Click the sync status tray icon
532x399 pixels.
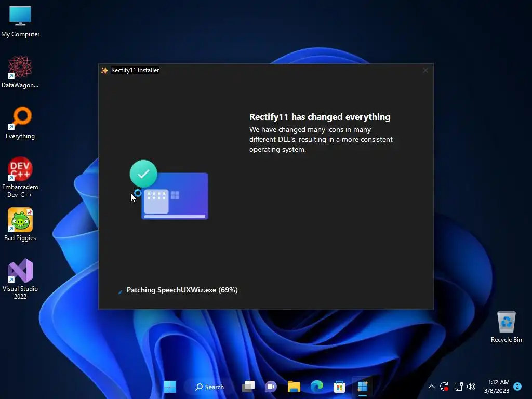tap(444, 387)
